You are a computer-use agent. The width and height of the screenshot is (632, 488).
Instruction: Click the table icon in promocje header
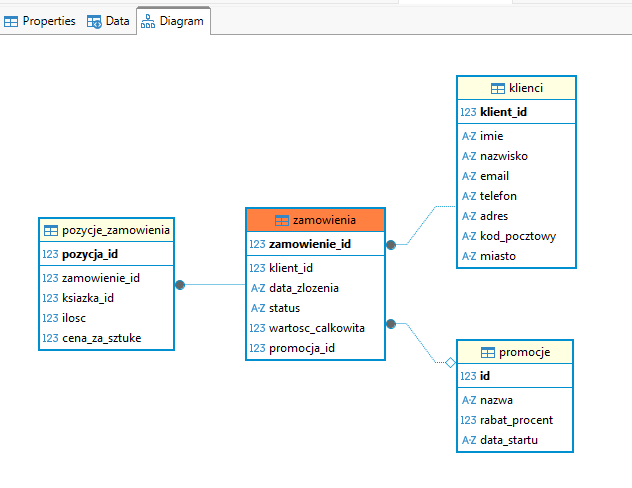[488, 352]
